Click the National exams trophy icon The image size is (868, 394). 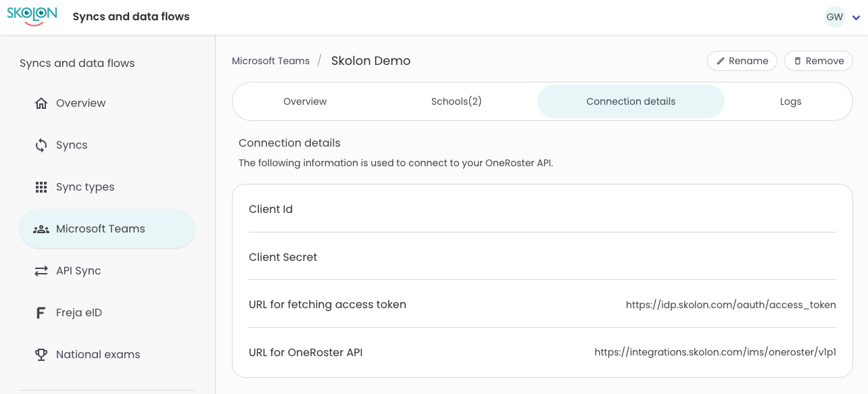point(41,355)
